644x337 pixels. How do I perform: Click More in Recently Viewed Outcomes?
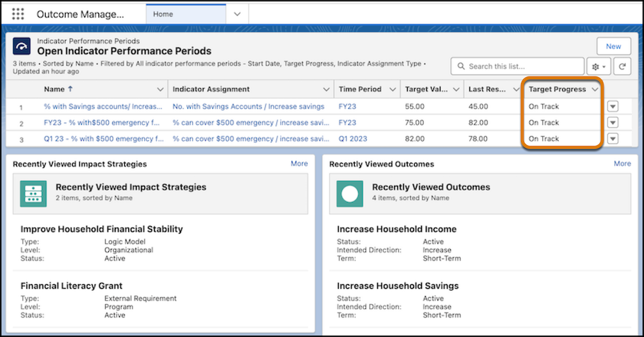[x=622, y=163]
